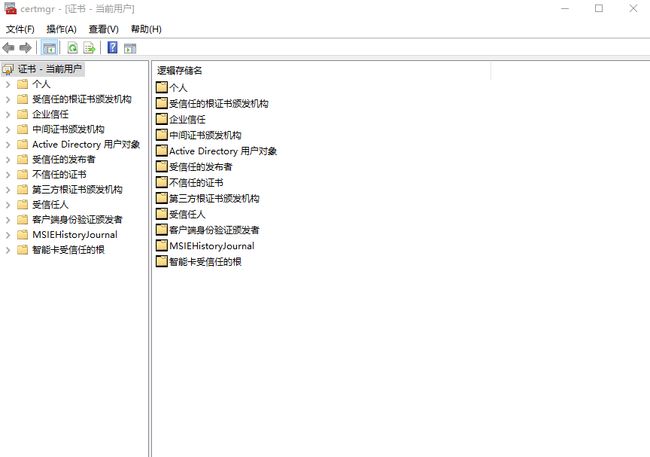Click the Back arrow toolbar button
650x457 pixels.
(x=8, y=48)
